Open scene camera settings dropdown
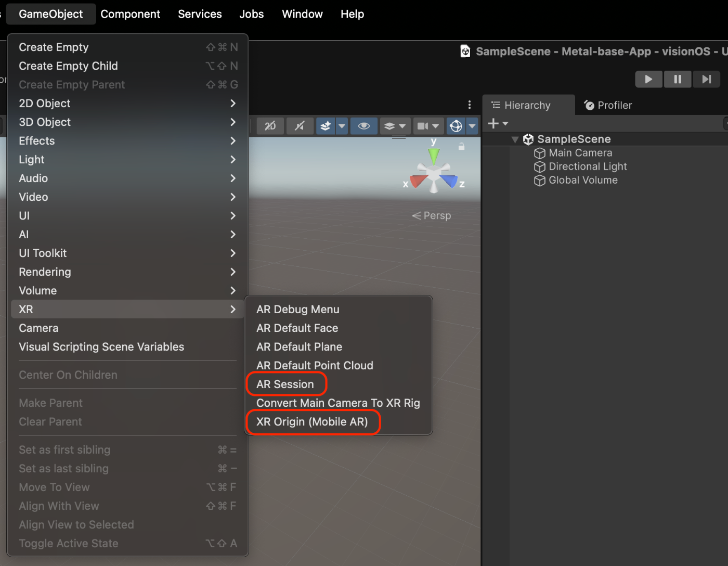 click(x=428, y=126)
